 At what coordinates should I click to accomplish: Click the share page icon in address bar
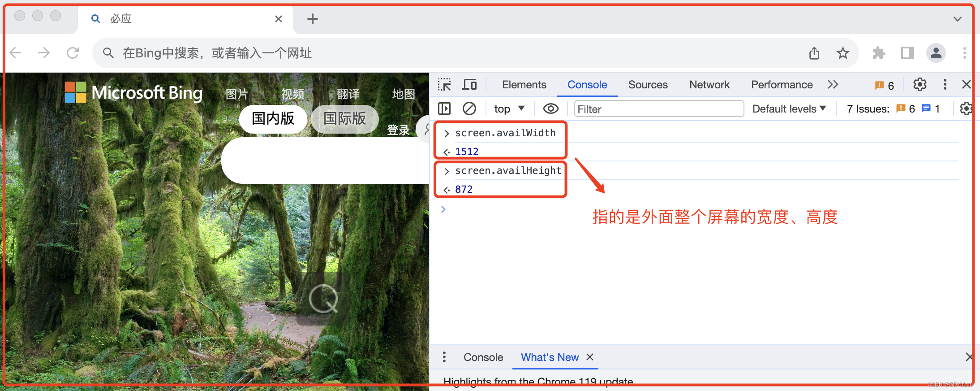(814, 53)
